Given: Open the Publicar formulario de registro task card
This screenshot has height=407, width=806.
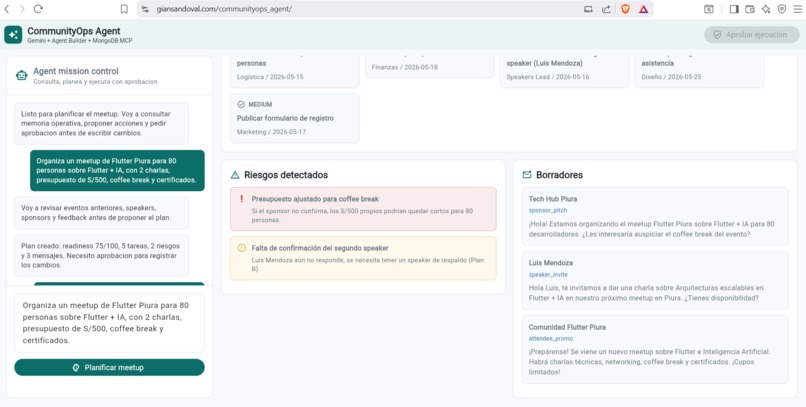Looking at the screenshot, I should (295, 118).
